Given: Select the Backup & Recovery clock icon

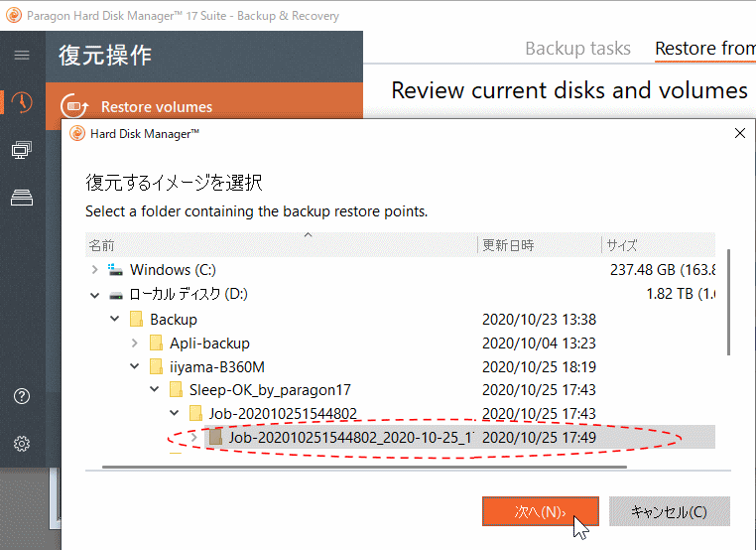Looking at the screenshot, I should pyautogui.click(x=22, y=102).
